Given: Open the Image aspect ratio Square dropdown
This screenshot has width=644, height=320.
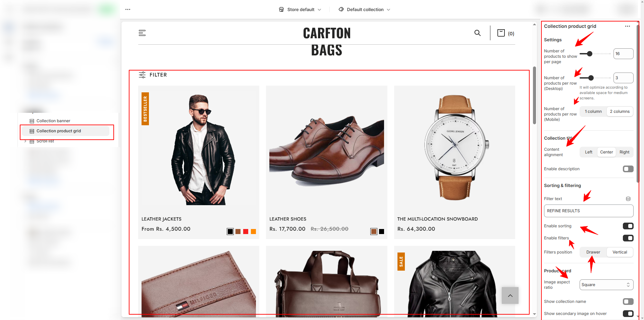Looking at the screenshot, I should point(606,285).
